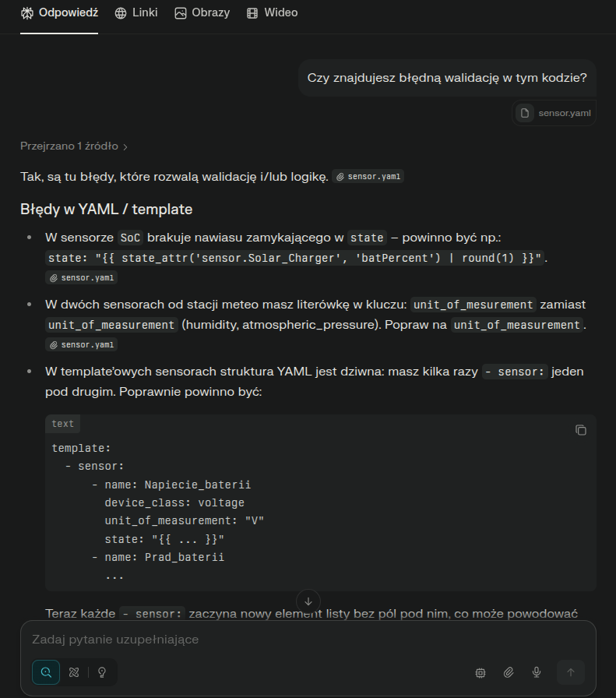Open the Odpowiedź tab
Screen dimensions: 616x698
click(59, 12)
